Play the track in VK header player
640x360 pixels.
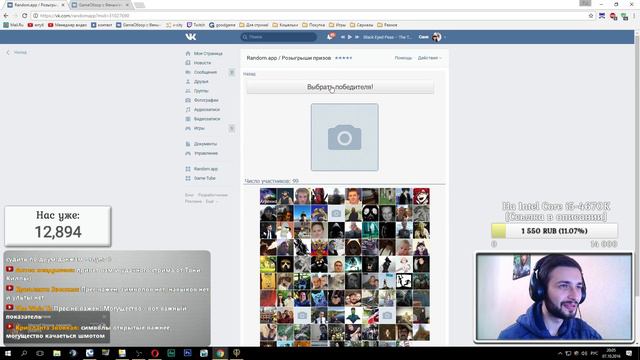[350, 37]
